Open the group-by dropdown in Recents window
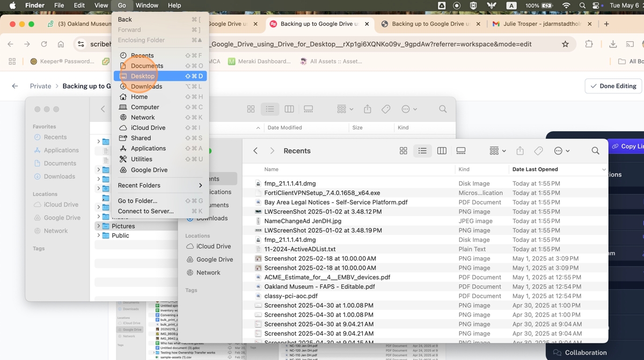This screenshot has width=644, height=360. [497, 151]
